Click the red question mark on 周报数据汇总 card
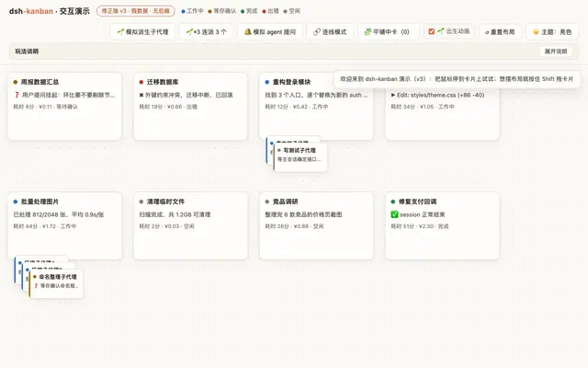This screenshot has width=588, height=368. (x=17, y=95)
